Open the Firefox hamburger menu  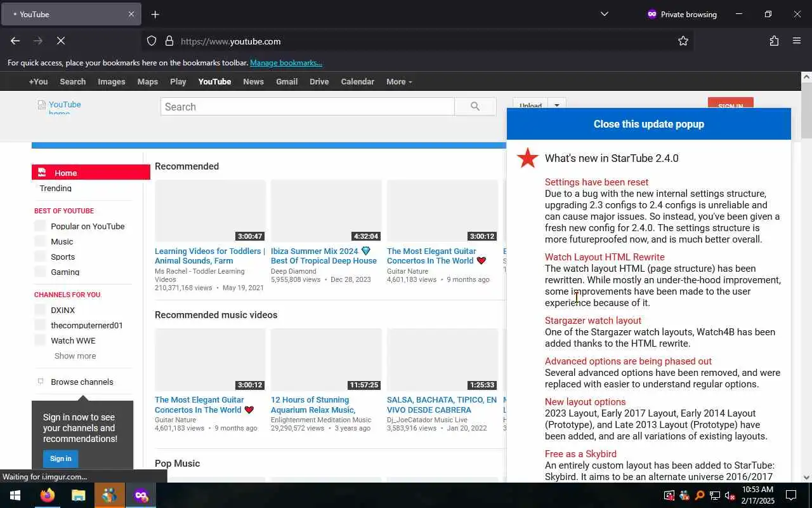point(797,41)
